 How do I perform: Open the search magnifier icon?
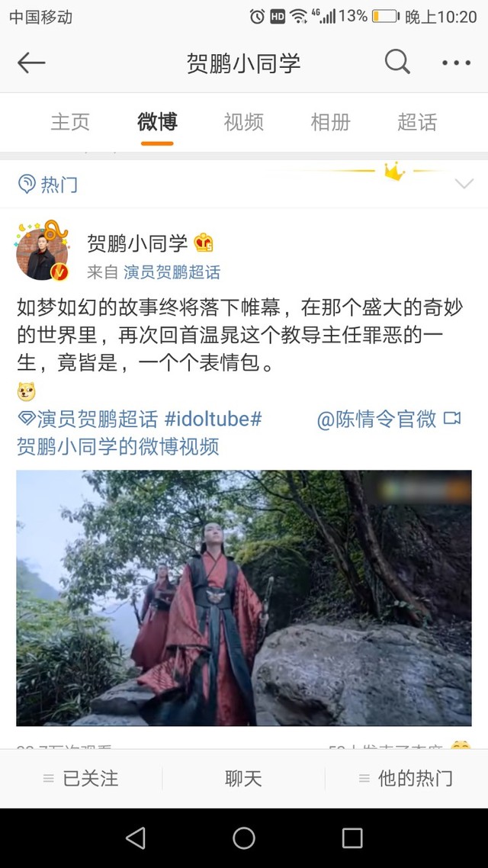(397, 62)
